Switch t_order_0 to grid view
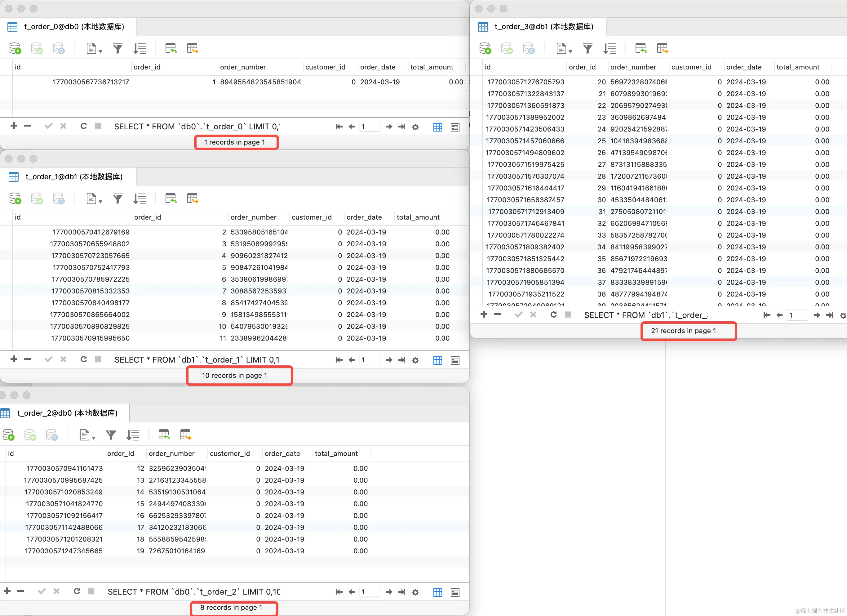The image size is (847, 616). coord(437,127)
